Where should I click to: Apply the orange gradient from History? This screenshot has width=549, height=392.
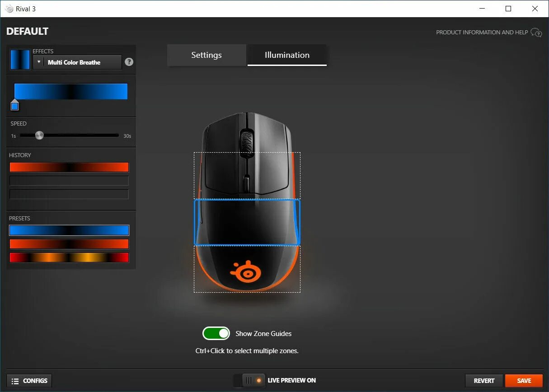tap(69, 167)
